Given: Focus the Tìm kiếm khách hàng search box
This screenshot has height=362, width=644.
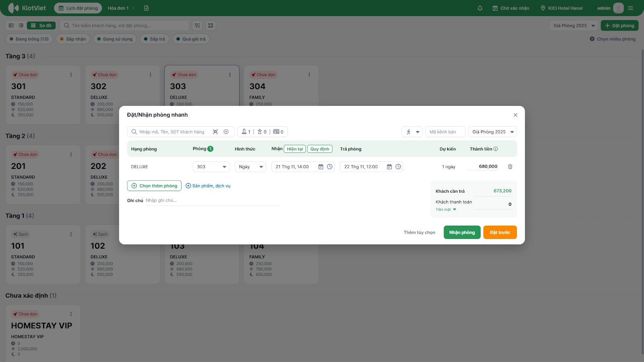Looking at the screenshot, I should click(124, 26).
